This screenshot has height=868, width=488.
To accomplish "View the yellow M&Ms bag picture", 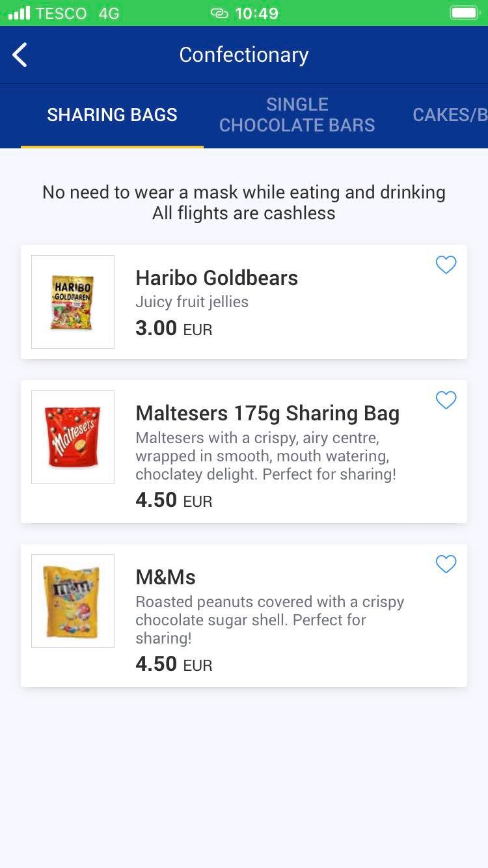I will (x=73, y=601).
